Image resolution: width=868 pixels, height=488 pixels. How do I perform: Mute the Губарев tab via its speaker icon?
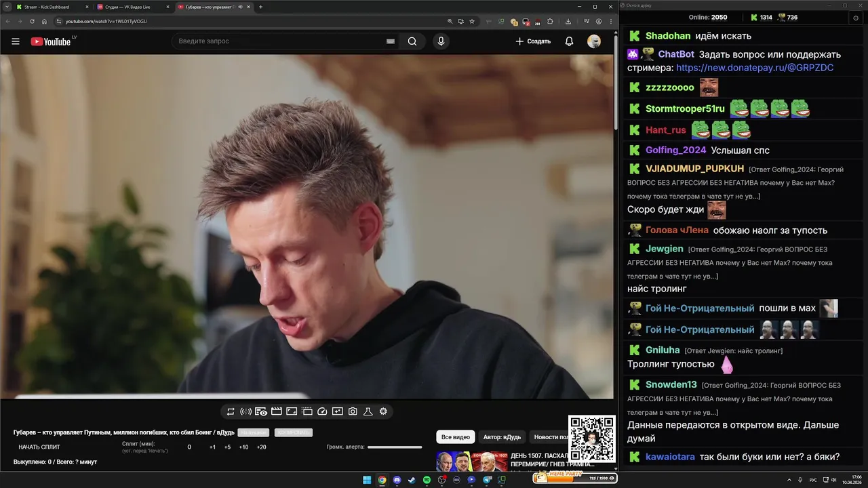coord(239,7)
